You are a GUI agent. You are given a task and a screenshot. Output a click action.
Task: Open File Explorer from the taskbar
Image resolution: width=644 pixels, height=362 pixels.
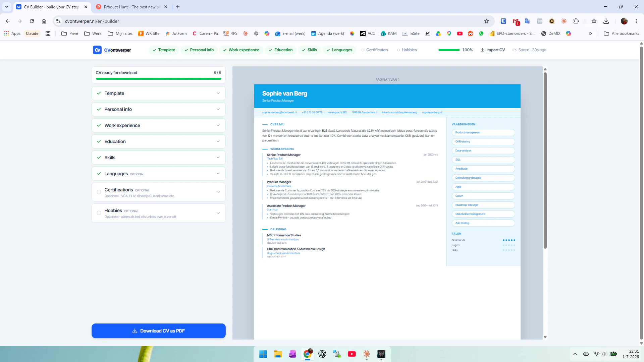point(278,354)
